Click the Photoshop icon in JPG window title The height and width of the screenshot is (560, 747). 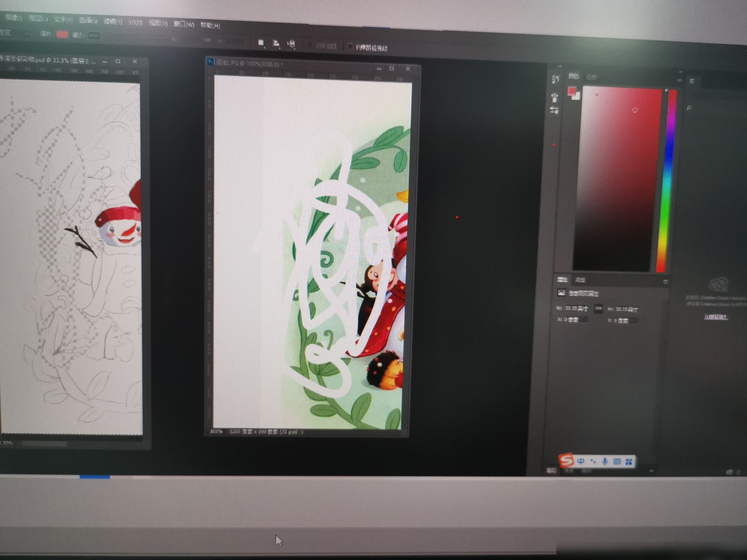click(x=210, y=62)
